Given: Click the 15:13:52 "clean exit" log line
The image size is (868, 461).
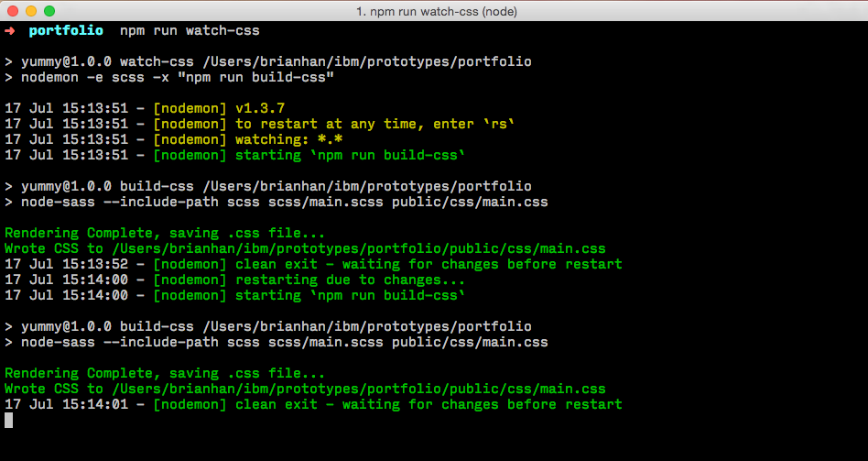Looking at the screenshot, I should tap(313, 264).
